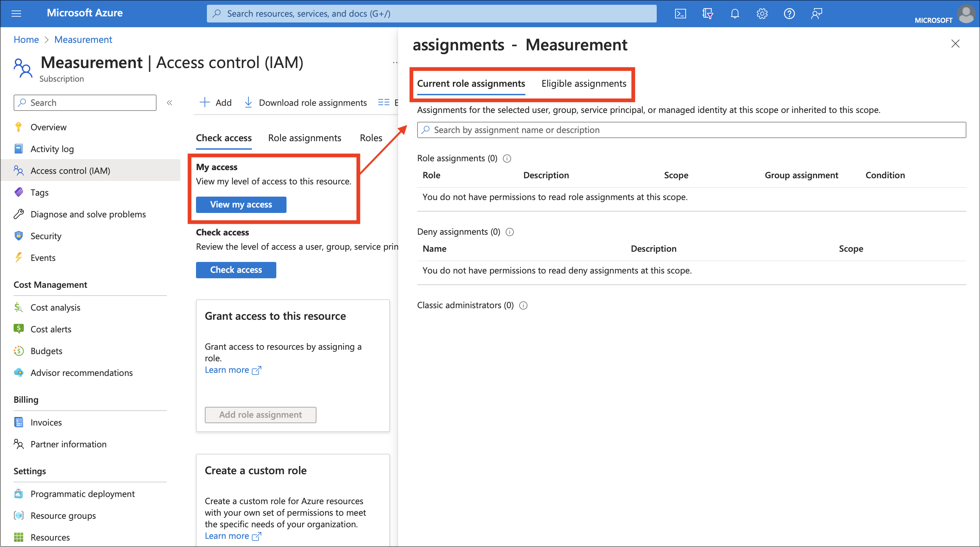Screen dimensions: 980x547
Task: Click the Activity log sidebar icon
Action: [x=19, y=148]
